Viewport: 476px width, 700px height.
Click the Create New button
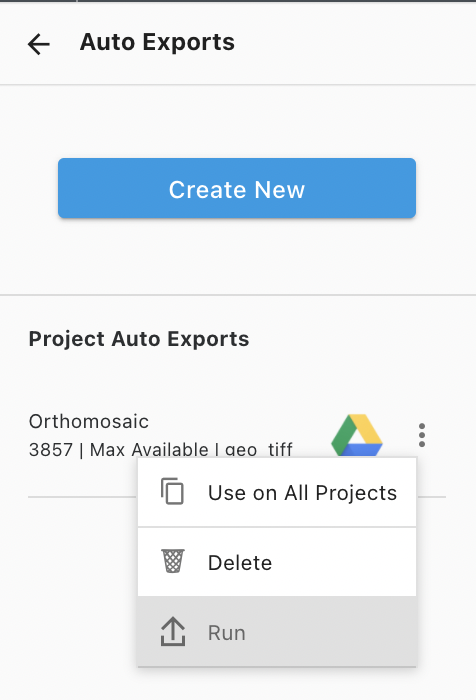(x=237, y=188)
